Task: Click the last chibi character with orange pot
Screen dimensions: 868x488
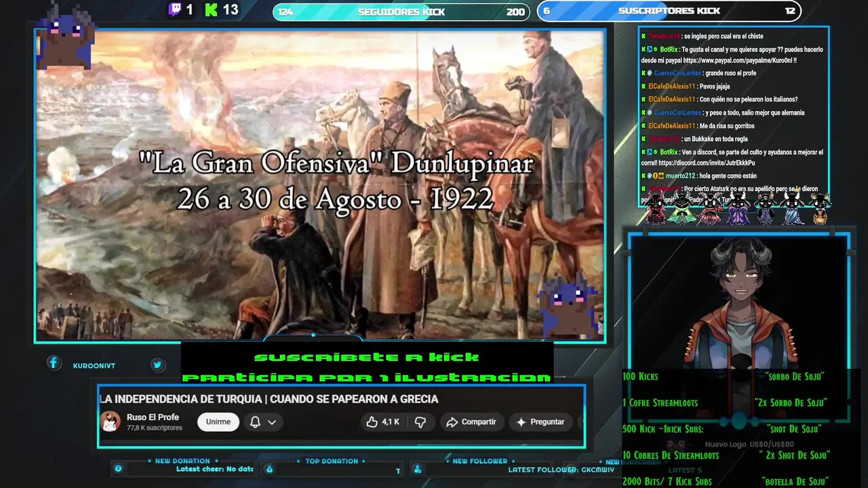Action: point(819,208)
